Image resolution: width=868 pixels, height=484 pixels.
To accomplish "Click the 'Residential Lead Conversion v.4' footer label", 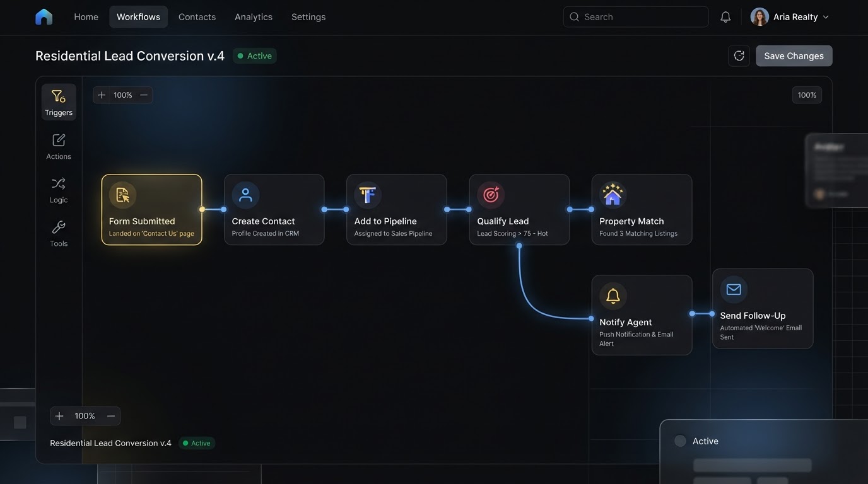I will (110, 443).
